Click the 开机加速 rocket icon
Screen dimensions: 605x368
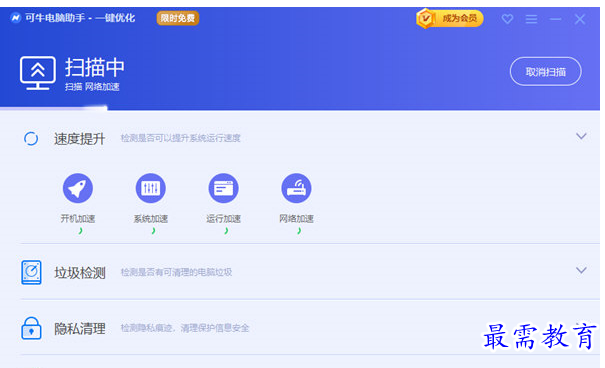point(78,188)
